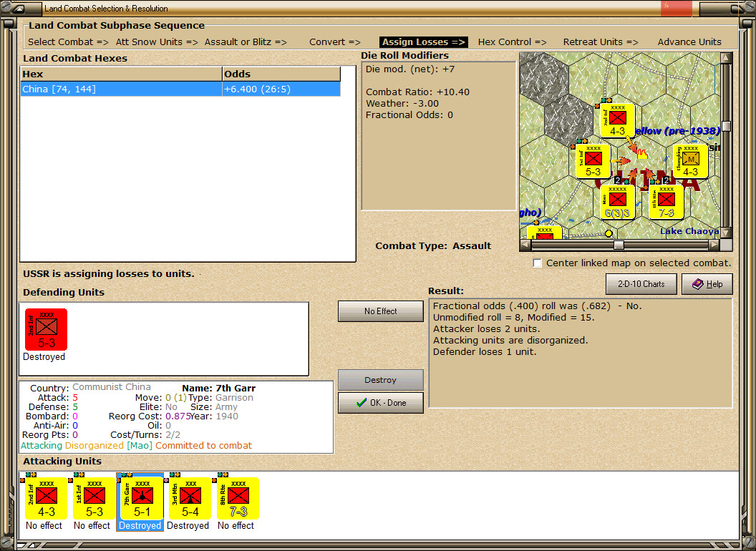Select the 2nd Inf 4-3 attacking unit
This screenshot has width=756, height=551.
coord(46,498)
